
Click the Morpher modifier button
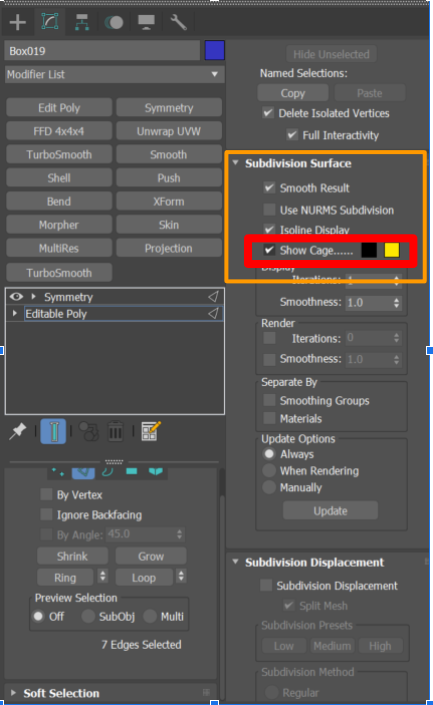click(x=59, y=225)
